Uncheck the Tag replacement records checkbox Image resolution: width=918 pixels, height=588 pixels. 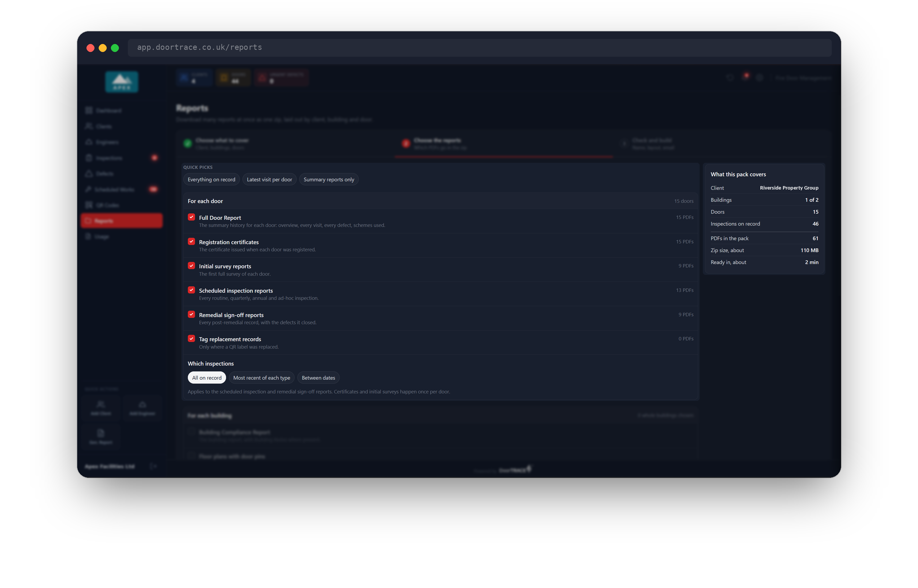pos(191,338)
